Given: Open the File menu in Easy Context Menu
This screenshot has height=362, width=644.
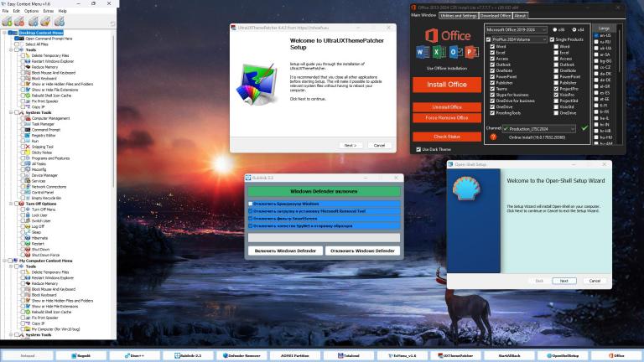Looking at the screenshot, I should click(x=5, y=11).
